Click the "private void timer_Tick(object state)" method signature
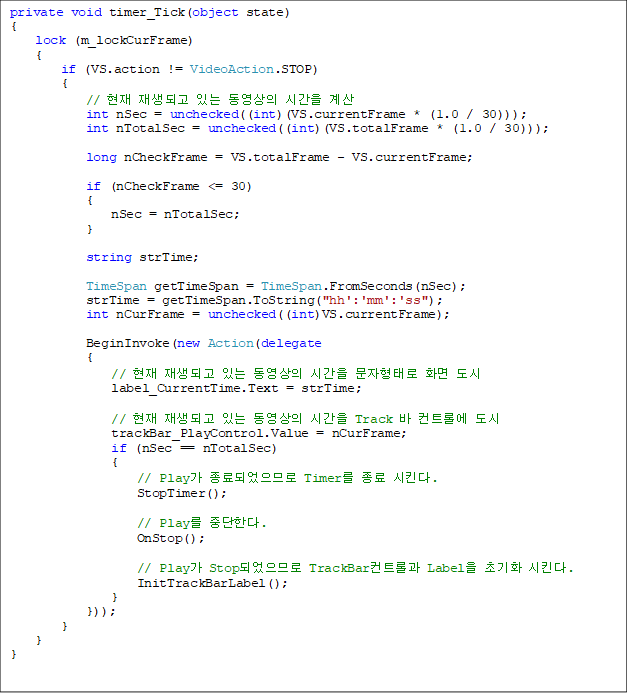This screenshot has width=627, height=695. [x=150, y=12]
